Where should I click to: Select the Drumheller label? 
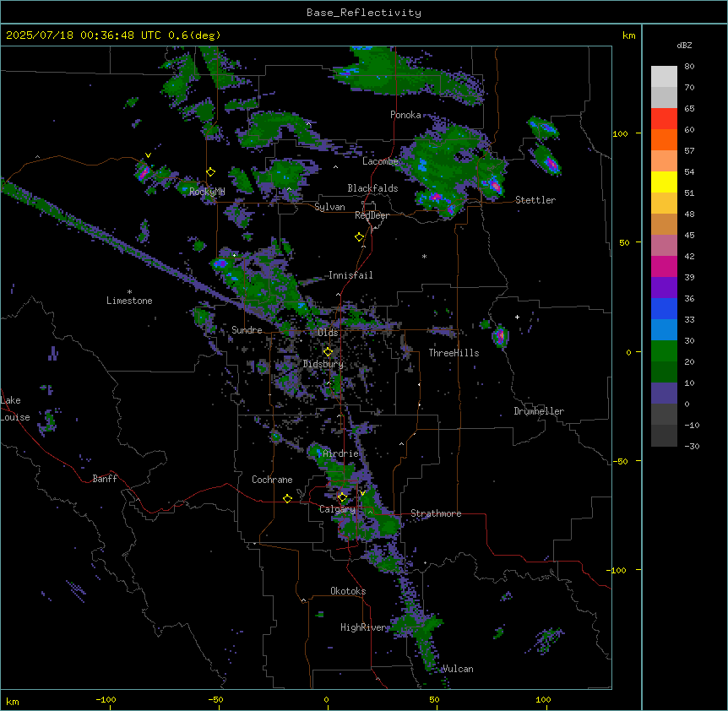pyautogui.click(x=539, y=411)
